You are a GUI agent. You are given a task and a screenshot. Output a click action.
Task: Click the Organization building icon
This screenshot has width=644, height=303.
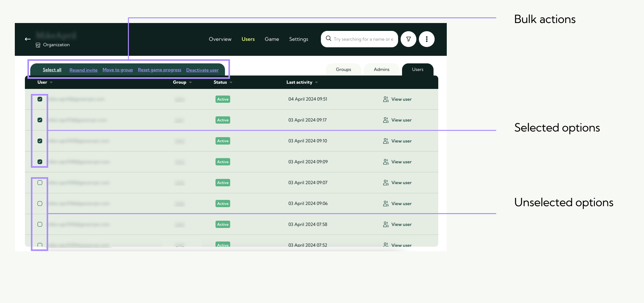click(x=38, y=45)
